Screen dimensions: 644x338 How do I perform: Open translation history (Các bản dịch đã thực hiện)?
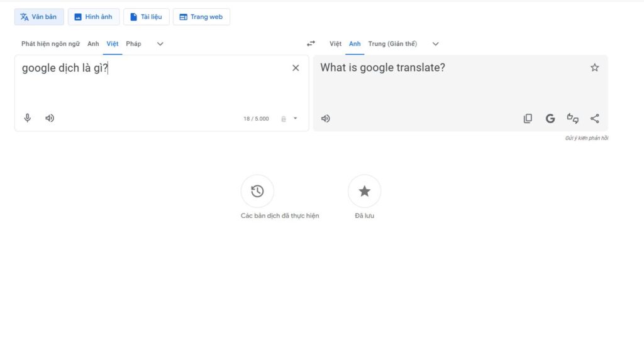(x=257, y=191)
